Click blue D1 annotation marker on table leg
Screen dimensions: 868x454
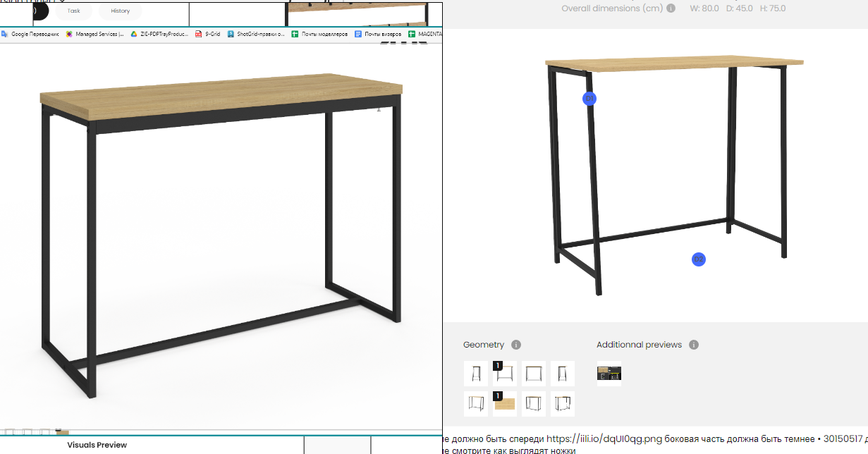pyautogui.click(x=589, y=99)
